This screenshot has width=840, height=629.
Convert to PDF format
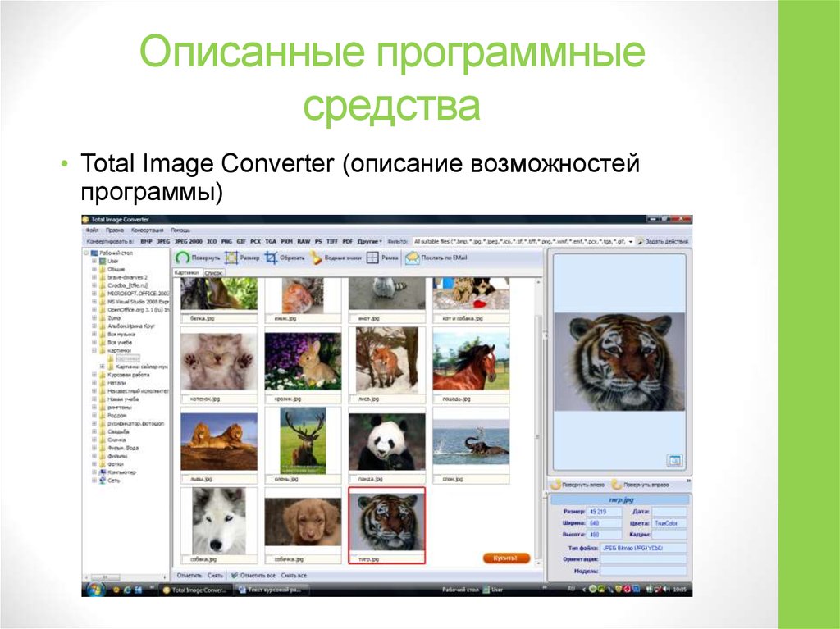pos(348,239)
